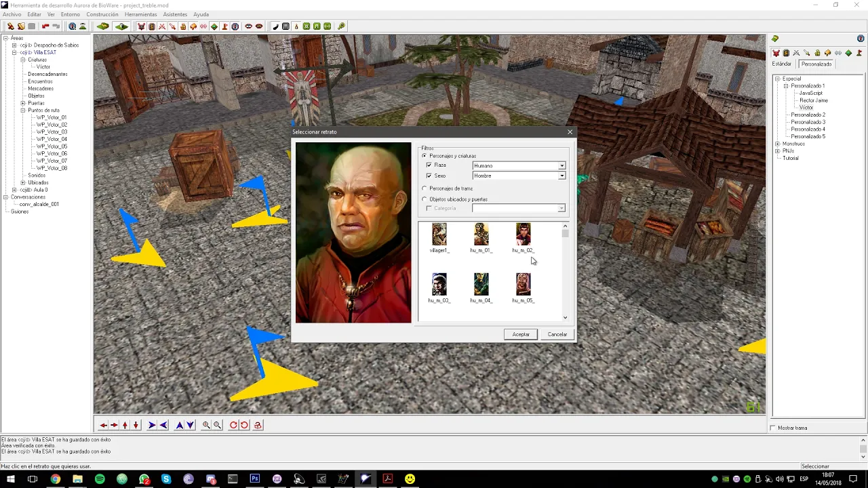Click the Cancelar button

pyautogui.click(x=557, y=334)
